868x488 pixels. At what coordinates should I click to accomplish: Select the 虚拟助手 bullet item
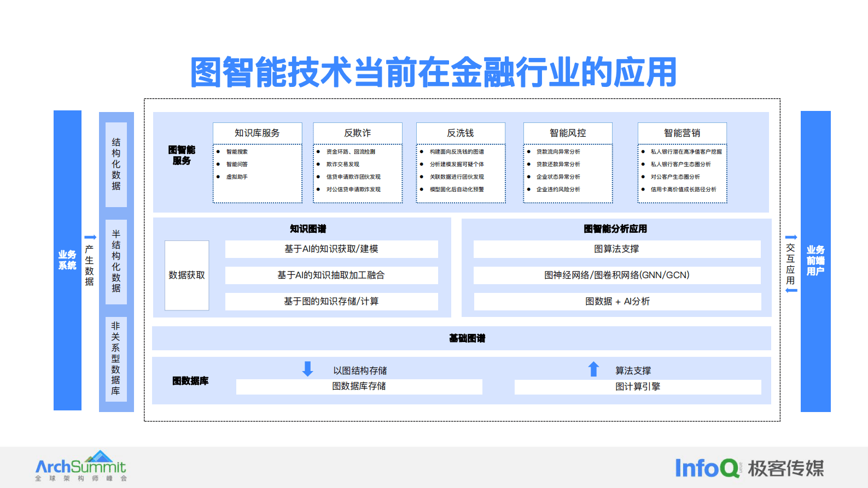[237, 177]
